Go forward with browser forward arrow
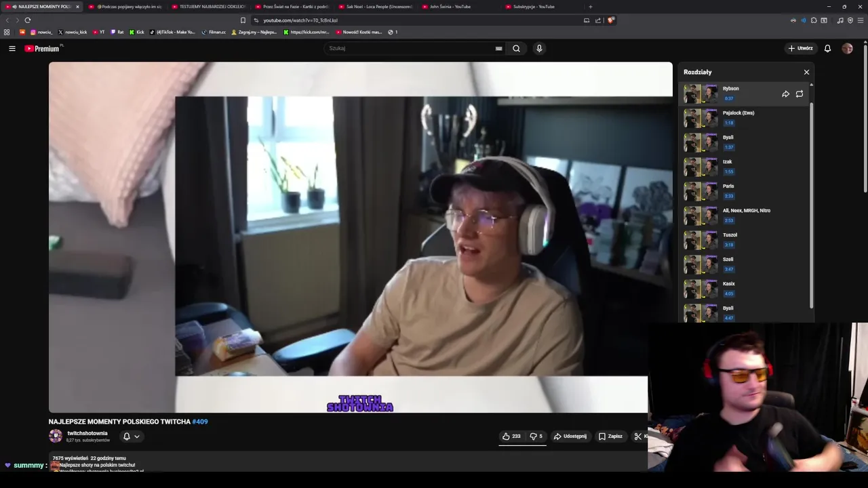Image resolution: width=868 pixels, height=488 pixels. [17, 20]
